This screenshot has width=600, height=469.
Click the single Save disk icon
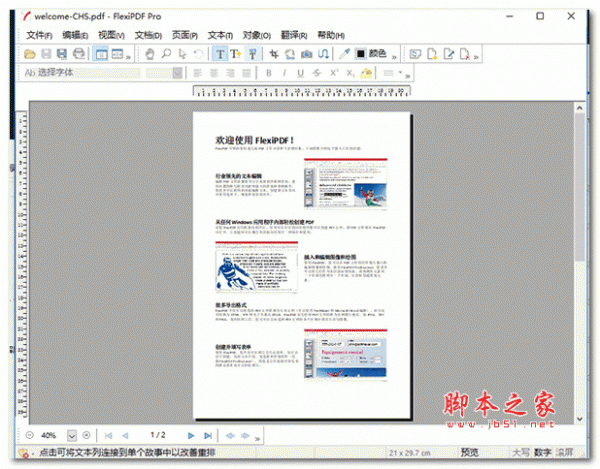tap(46, 54)
